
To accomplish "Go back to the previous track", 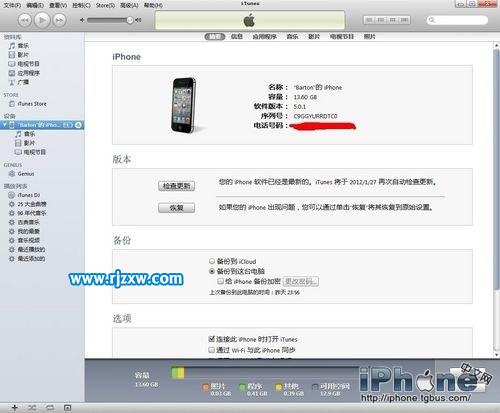I will [x=25, y=20].
